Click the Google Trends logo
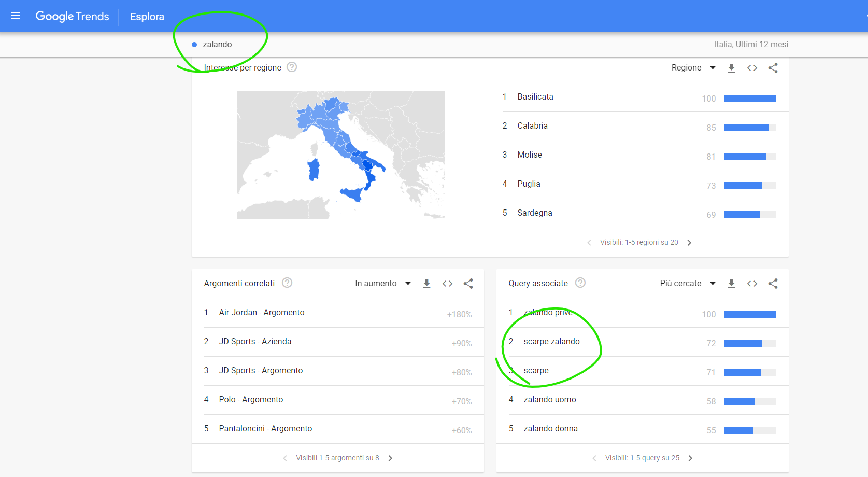Screen dimensions: 868x477 click(72, 16)
